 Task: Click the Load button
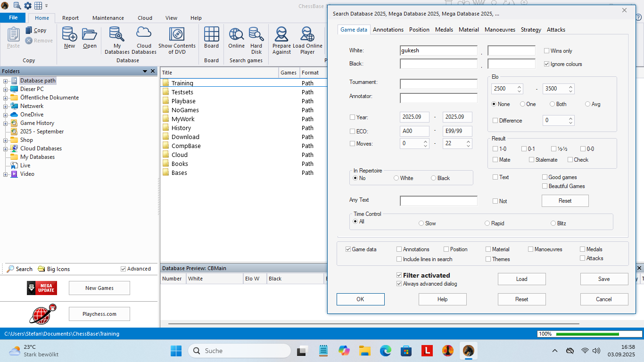[x=521, y=279]
